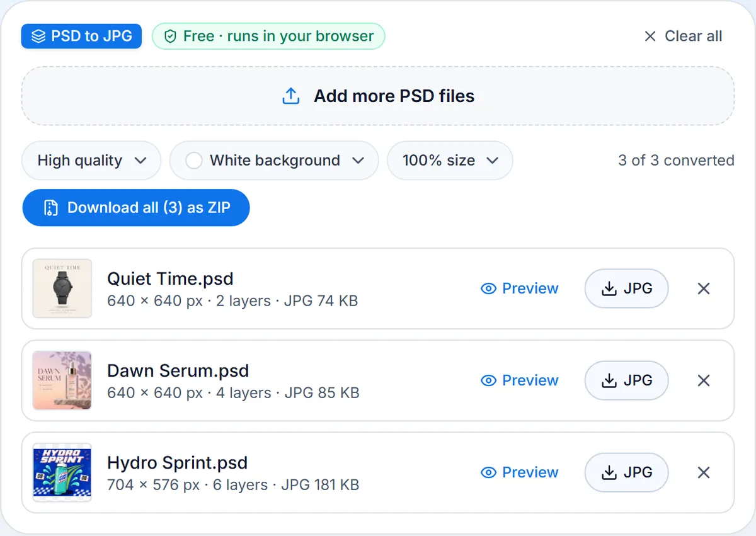756x536 pixels.
Task: Click the white color circle swatch
Action: (194, 161)
